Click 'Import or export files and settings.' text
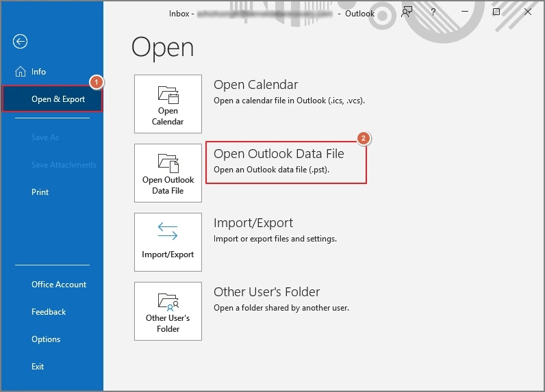The height and width of the screenshot is (392, 545). (275, 239)
